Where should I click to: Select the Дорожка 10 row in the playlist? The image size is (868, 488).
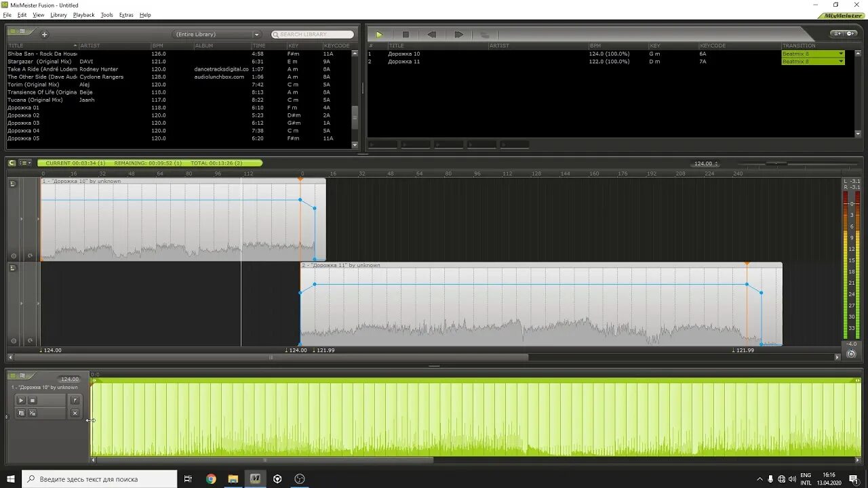tap(574, 54)
